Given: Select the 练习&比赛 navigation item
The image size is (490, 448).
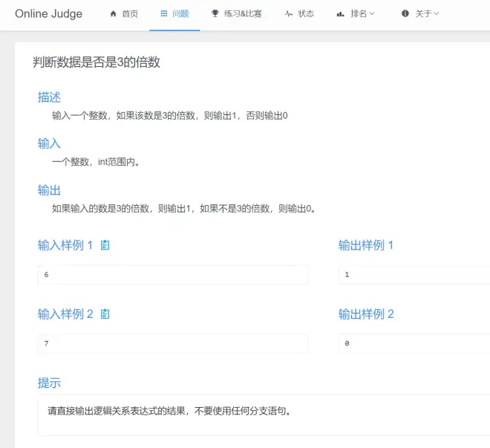Looking at the screenshot, I should [x=243, y=14].
